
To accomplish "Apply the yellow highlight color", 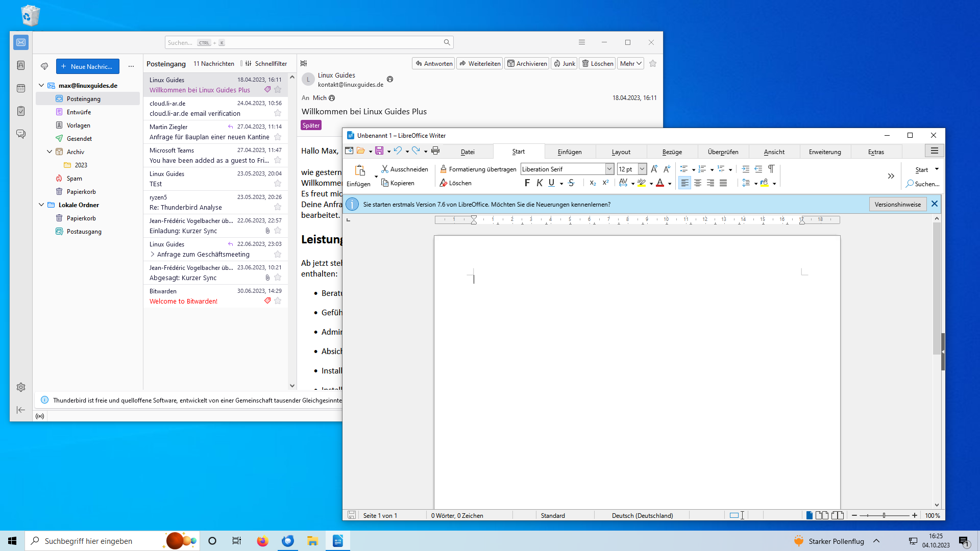I will pos(642,183).
